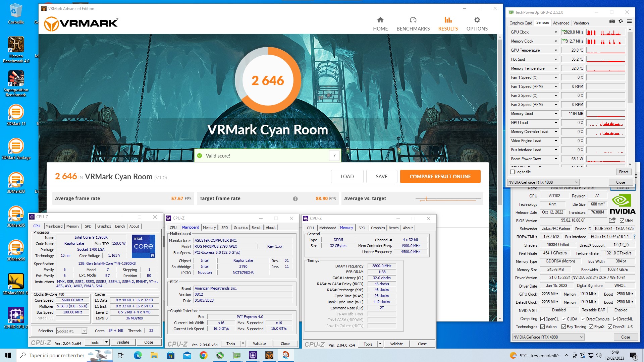Toggle PhysX checkbox in GPU-Z
Screen dimensions: 644x362
pyautogui.click(x=591, y=327)
